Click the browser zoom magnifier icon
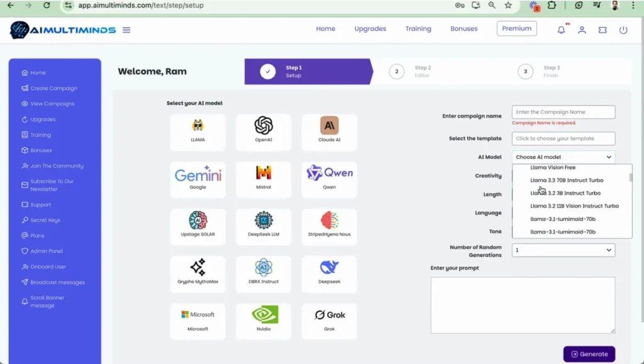The height and width of the screenshot is (364, 644). click(492, 5)
